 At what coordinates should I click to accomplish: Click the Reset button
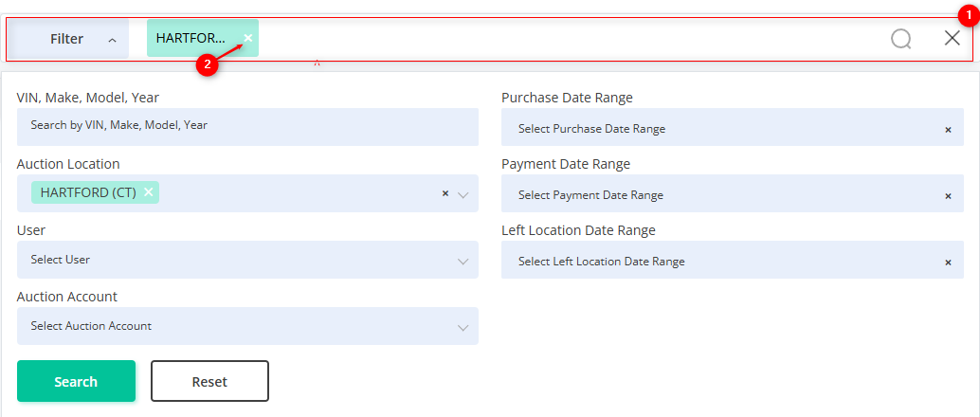click(209, 381)
